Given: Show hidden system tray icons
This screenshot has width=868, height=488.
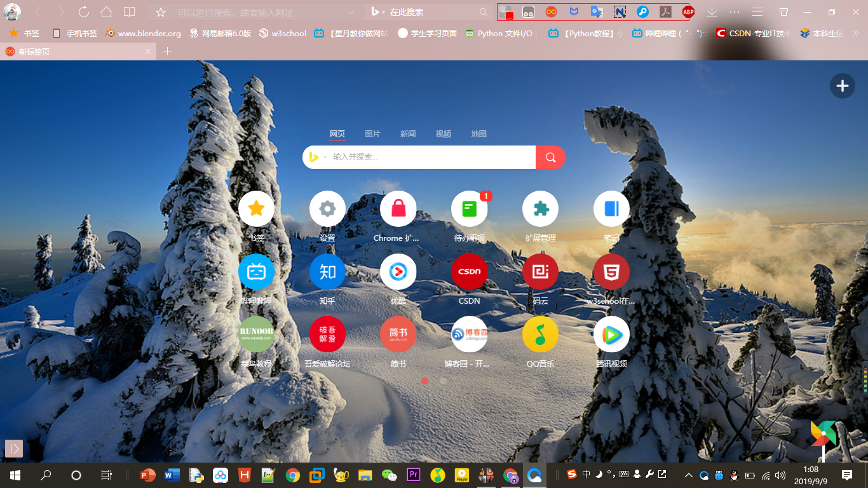Looking at the screenshot, I should click(x=688, y=475).
